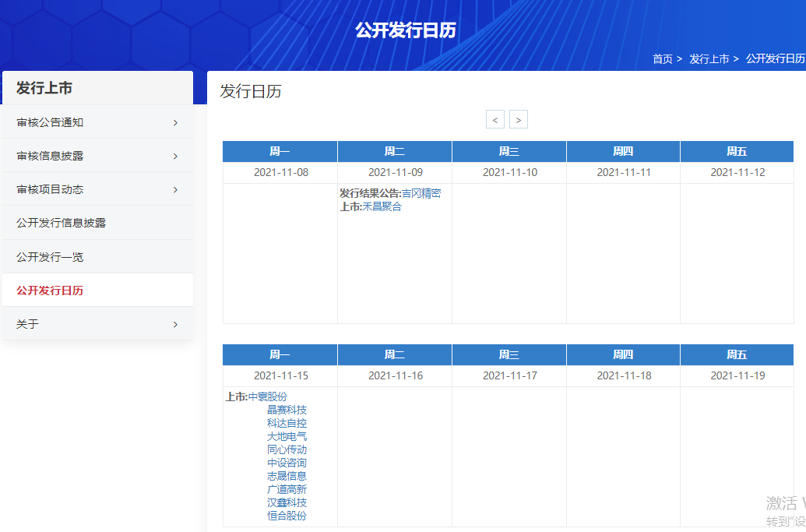Screen dimensions: 806x532
Task: Open 禾昌聚合 listing link
Action: click(x=382, y=207)
